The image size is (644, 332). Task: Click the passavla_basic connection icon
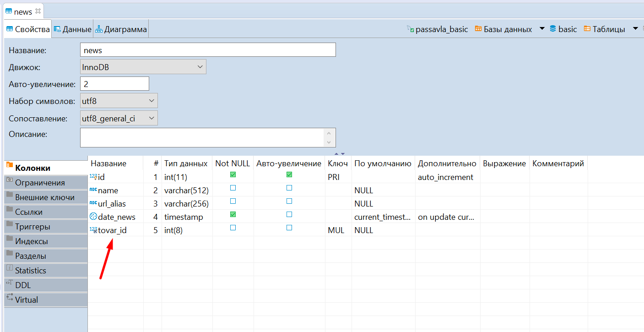(411, 29)
